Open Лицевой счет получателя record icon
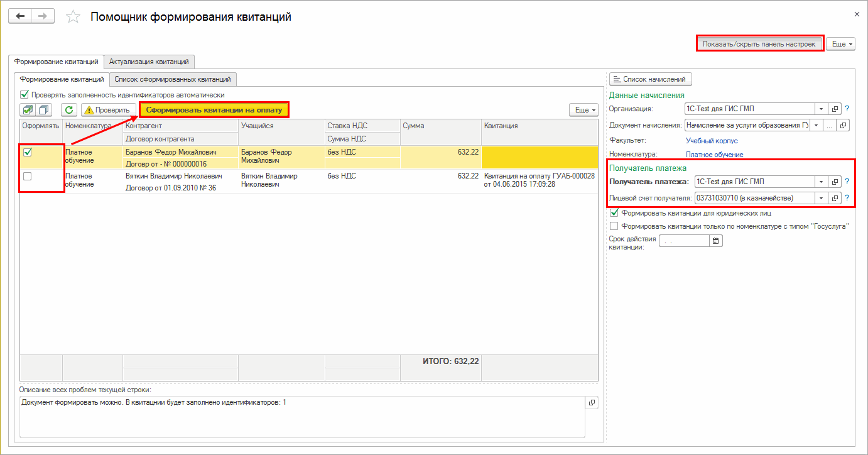 (835, 198)
